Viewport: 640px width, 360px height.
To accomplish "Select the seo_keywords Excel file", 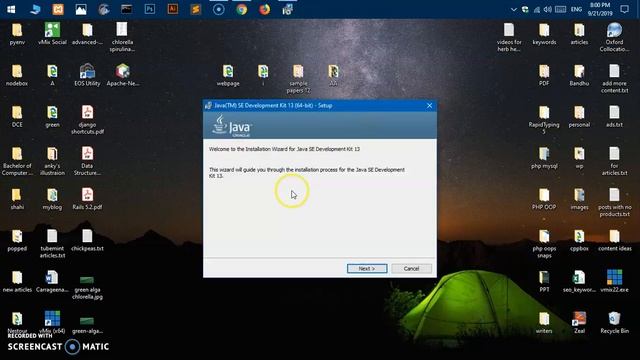I will click(x=579, y=281).
